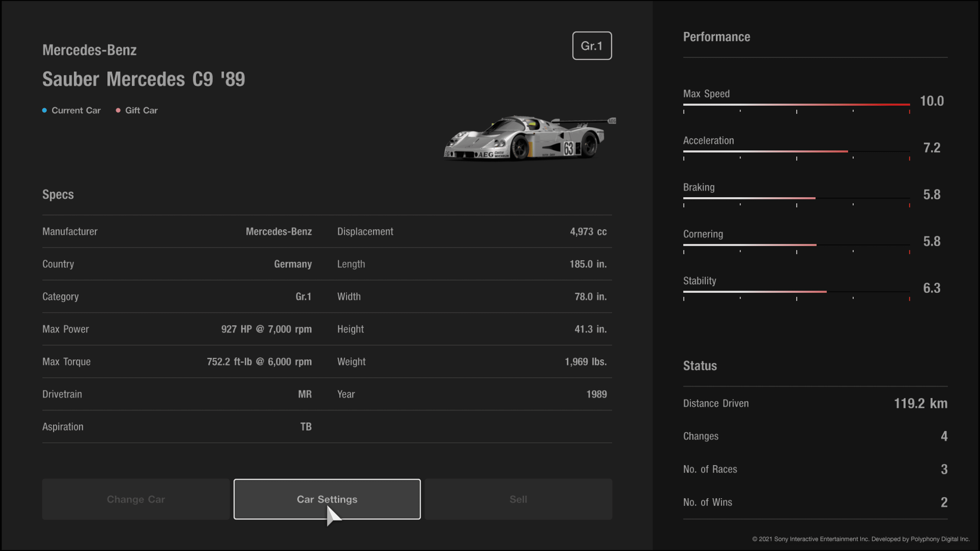Click the Max Speed score '10.0'
The height and width of the screenshot is (551, 980).
pyautogui.click(x=932, y=101)
